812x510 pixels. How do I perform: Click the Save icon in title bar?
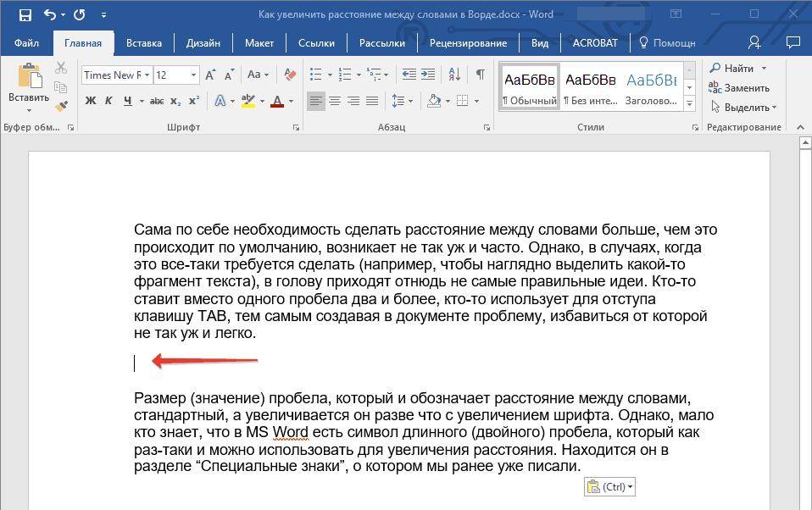tap(25, 14)
